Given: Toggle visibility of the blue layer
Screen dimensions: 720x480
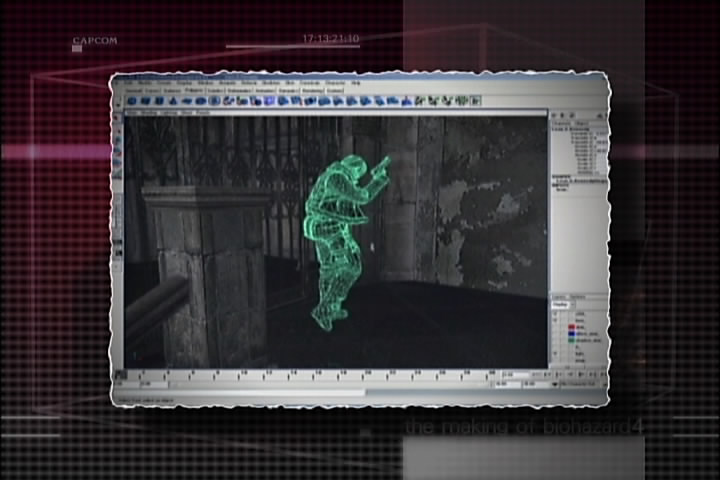Looking at the screenshot, I should 557,333.
